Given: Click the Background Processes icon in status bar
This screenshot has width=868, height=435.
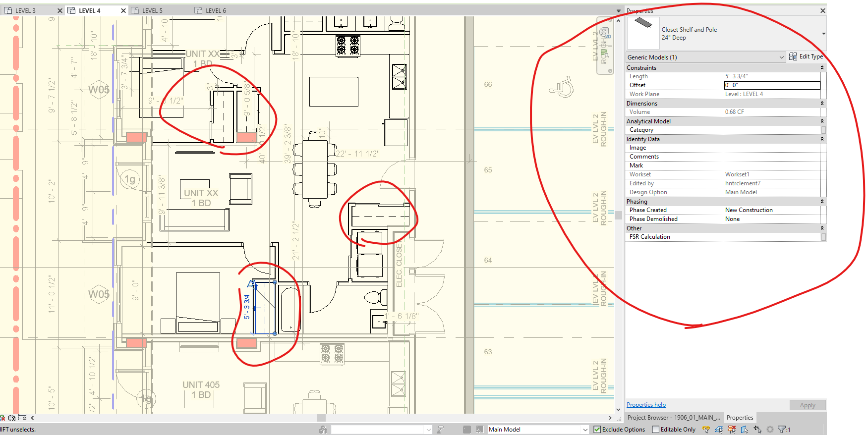Looking at the screenshot, I should coord(770,430).
